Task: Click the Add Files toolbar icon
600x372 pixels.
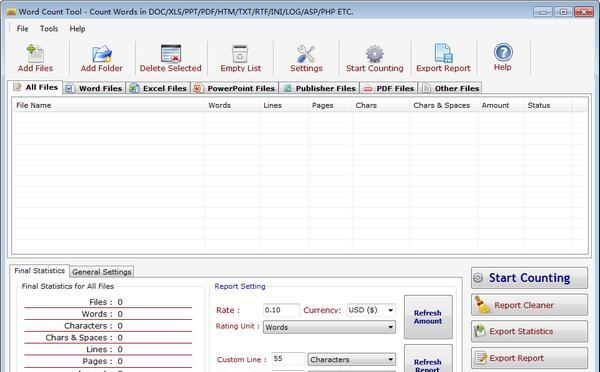Action: [x=35, y=53]
